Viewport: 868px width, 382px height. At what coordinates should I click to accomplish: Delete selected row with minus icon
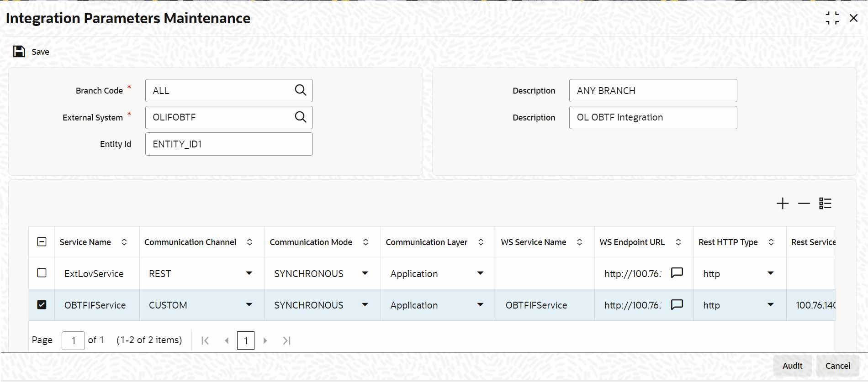[804, 204]
